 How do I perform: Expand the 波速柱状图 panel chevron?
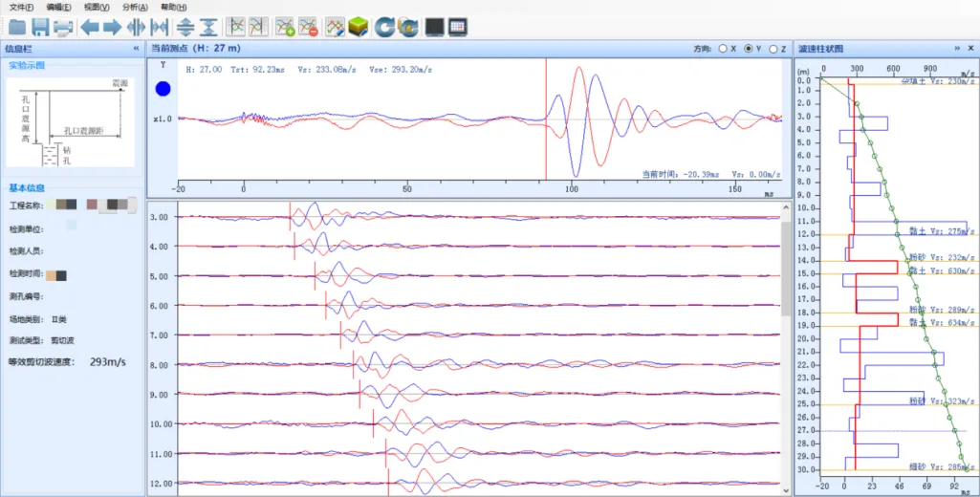(x=957, y=48)
